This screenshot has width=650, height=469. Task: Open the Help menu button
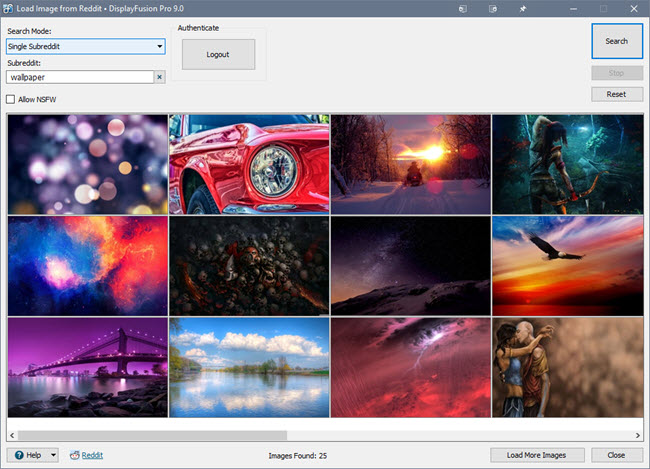26,455
